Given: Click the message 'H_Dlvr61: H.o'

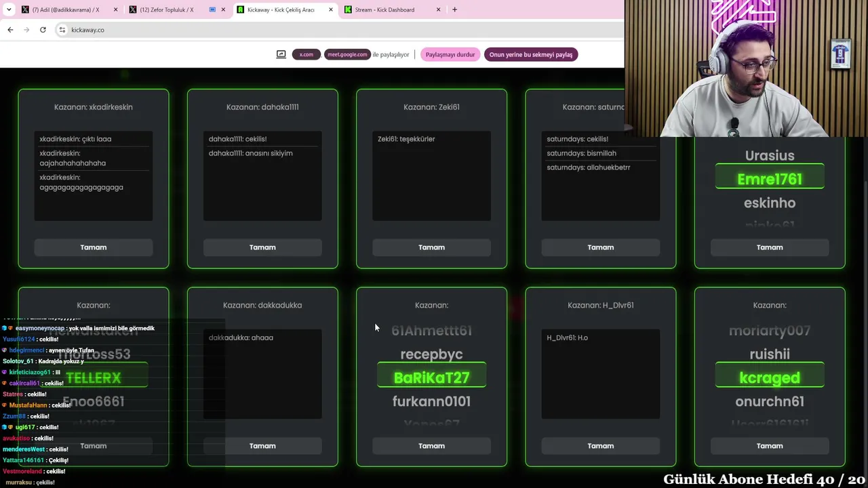Looking at the screenshot, I should [x=567, y=338].
